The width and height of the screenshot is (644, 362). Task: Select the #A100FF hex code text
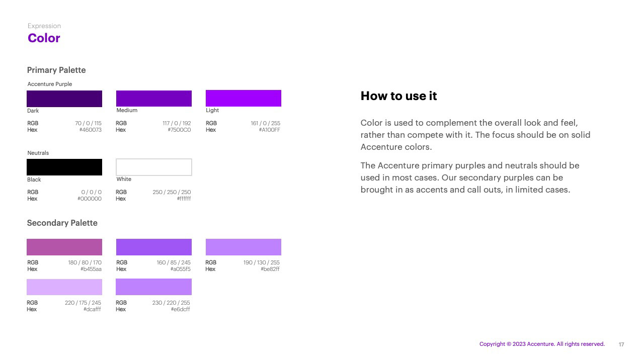[270, 130]
